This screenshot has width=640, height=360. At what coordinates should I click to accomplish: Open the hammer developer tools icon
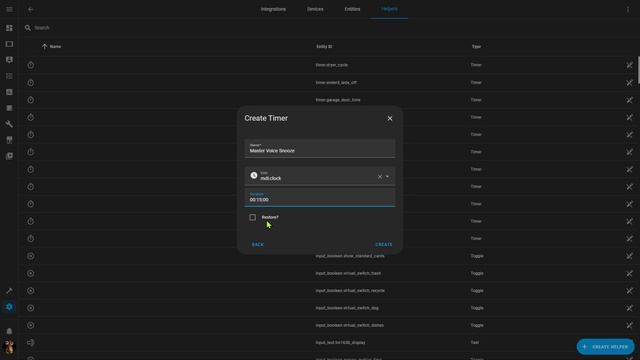click(9, 291)
